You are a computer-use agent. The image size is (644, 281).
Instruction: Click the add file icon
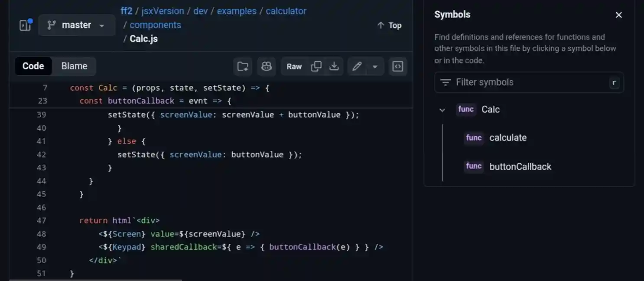point(242,66)
